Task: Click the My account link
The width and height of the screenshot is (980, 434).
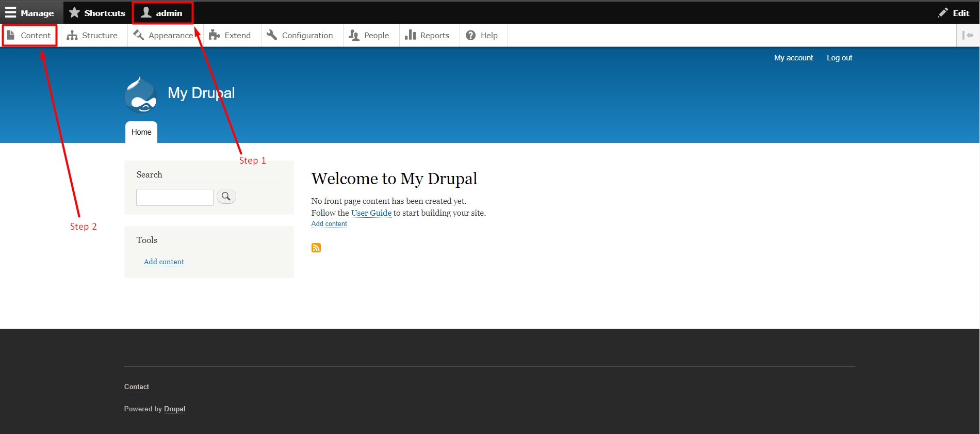Action: click(x=793, y=58)
